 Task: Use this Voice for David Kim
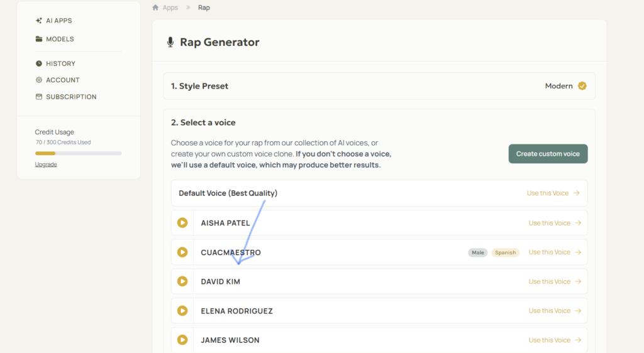coord(555,281)
